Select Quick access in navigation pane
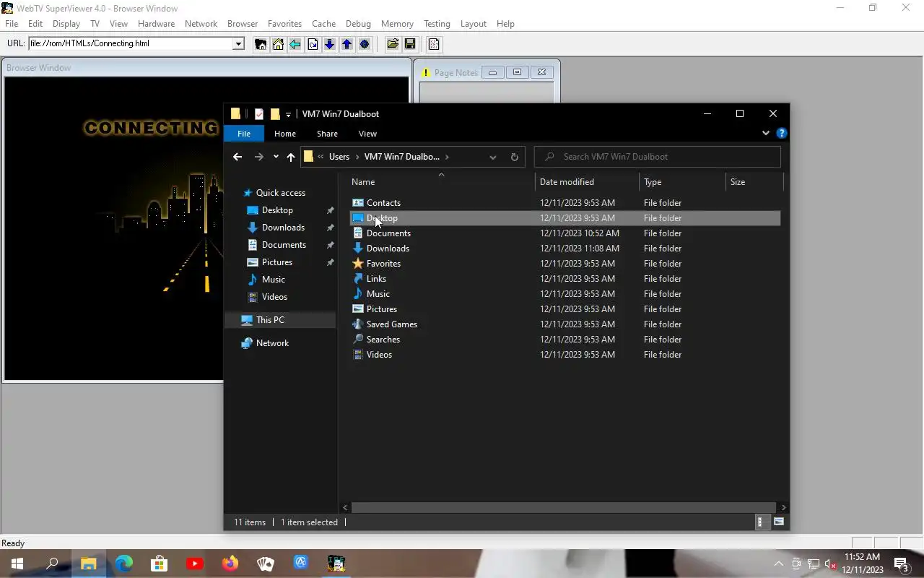 (281, 193)
